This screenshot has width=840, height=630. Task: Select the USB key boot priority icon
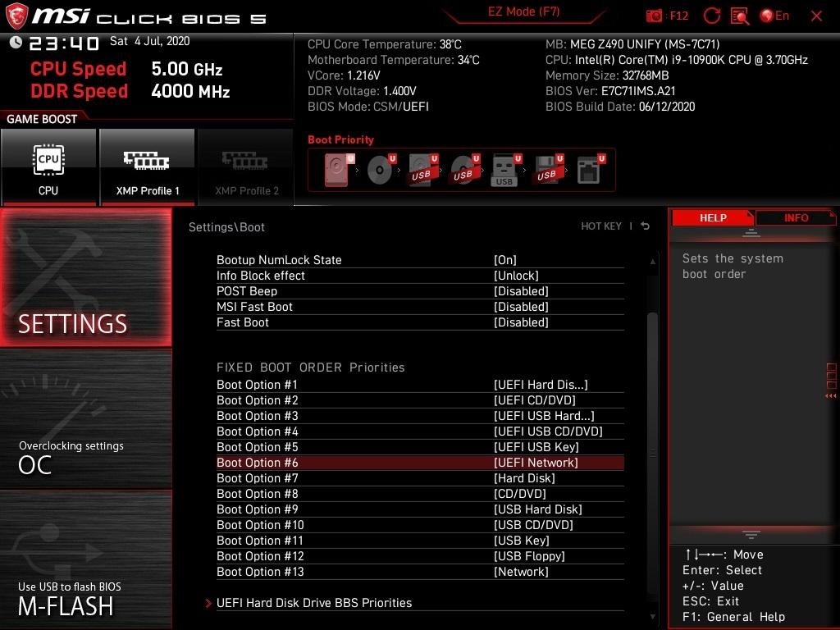click(504, 170)
